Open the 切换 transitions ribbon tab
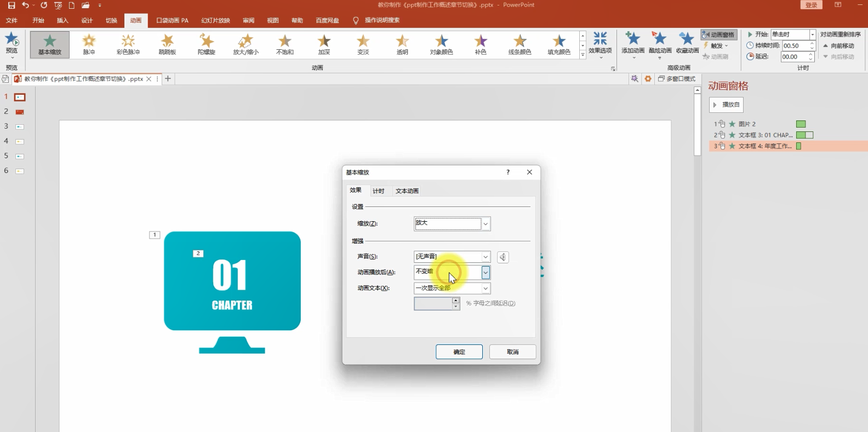Image resolution: width=868 pixels, height=432 pixels. 111,20
